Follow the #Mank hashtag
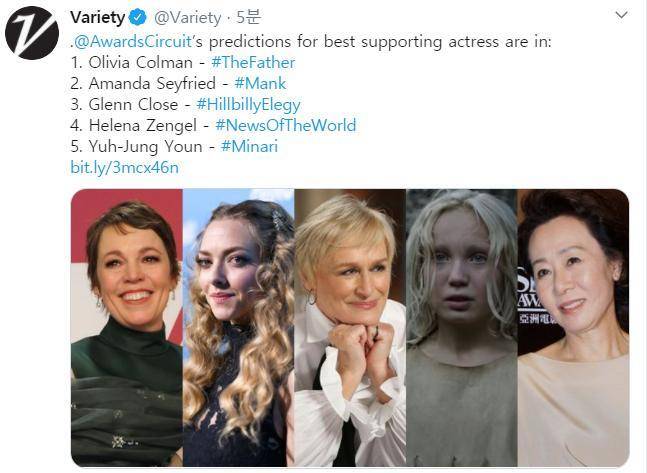 tap(260, 83)
